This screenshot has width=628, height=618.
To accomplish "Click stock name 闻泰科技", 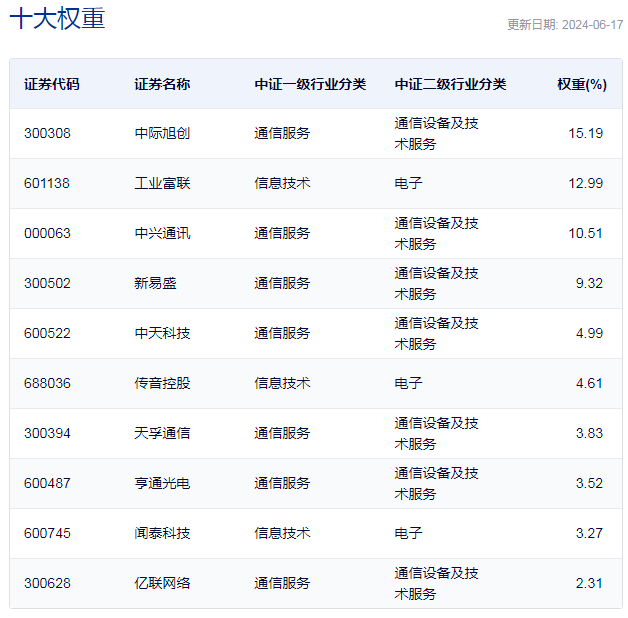I will click(162, 533).
